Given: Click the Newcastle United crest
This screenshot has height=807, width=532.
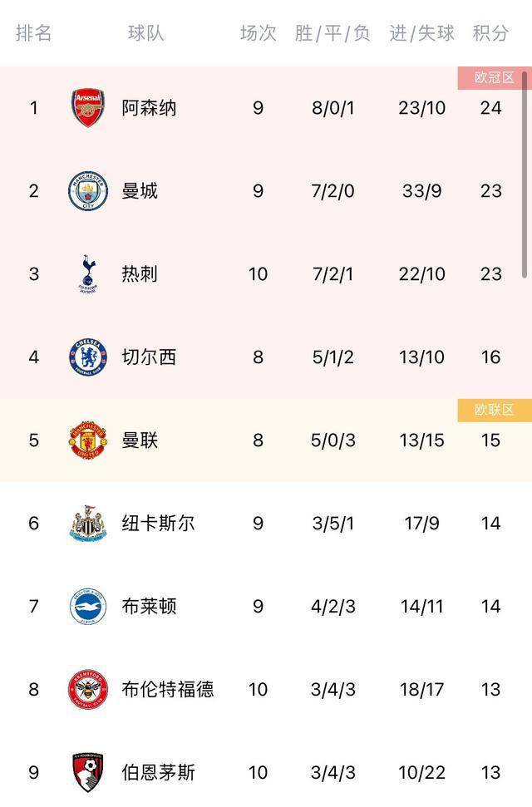Looking at the screenshot, I should [x=88, y=524].
